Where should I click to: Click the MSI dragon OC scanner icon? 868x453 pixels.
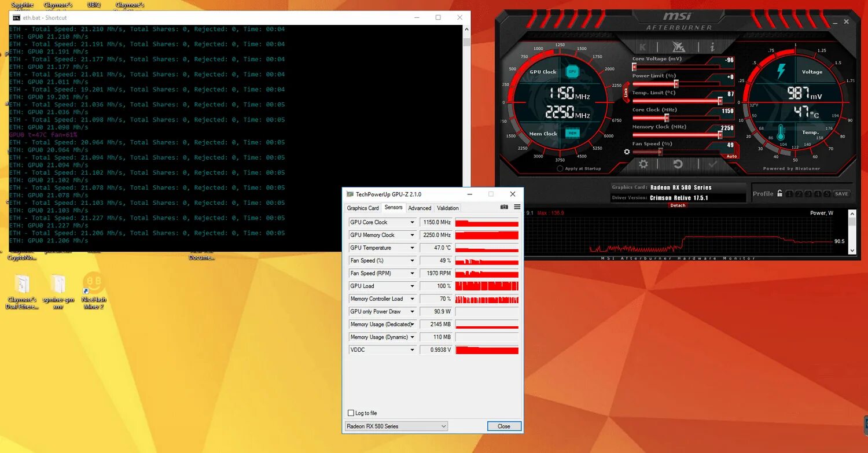pyautogui.click(x=678, y=47)
